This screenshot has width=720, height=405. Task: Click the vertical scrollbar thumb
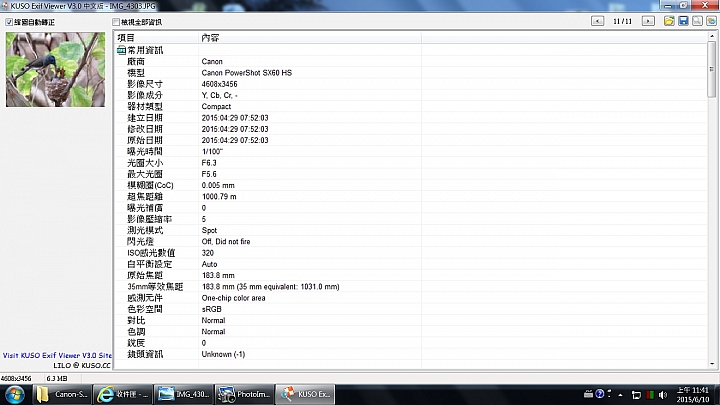point(712,69)
